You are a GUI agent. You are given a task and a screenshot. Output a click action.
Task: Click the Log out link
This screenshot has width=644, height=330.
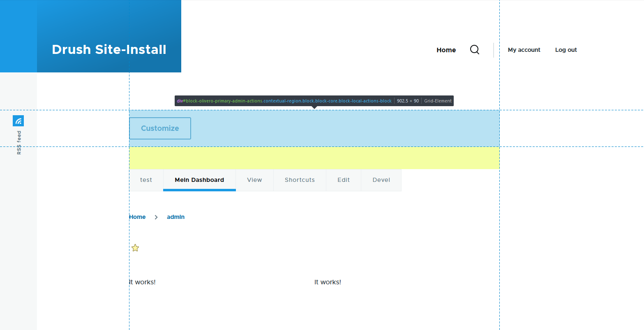(566, 49)
